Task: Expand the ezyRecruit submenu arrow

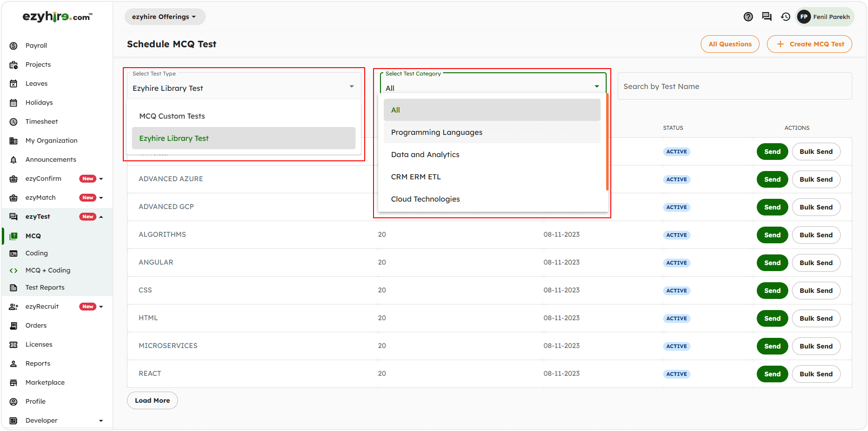Action: (101, 306)
